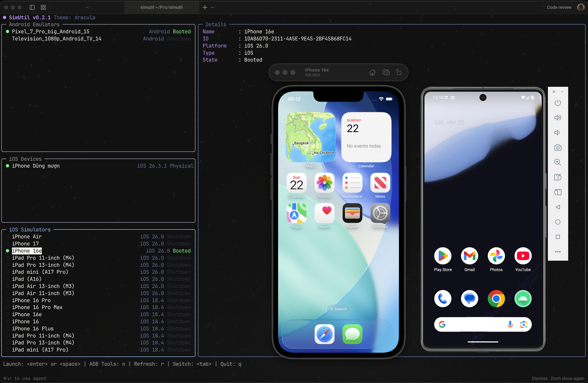Launch YouTube on the Android emulator

pos(523,256)
